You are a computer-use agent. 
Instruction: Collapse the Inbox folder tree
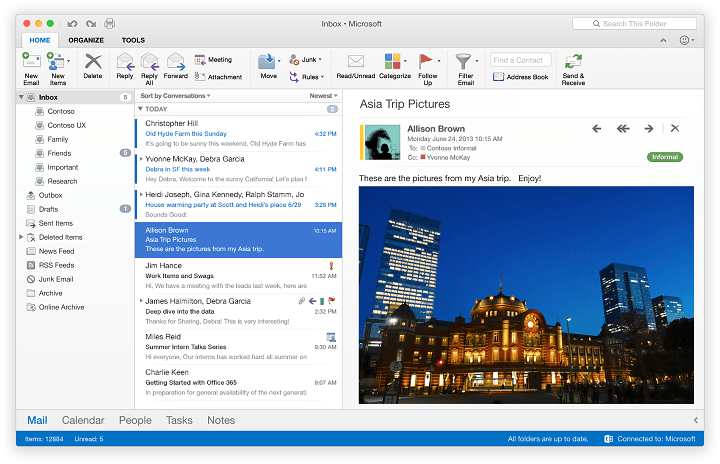pos(21,97)
